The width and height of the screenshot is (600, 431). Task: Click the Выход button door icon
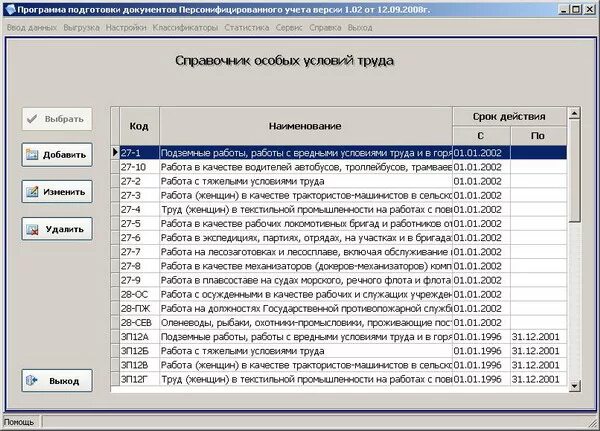(x=32, y=381)
